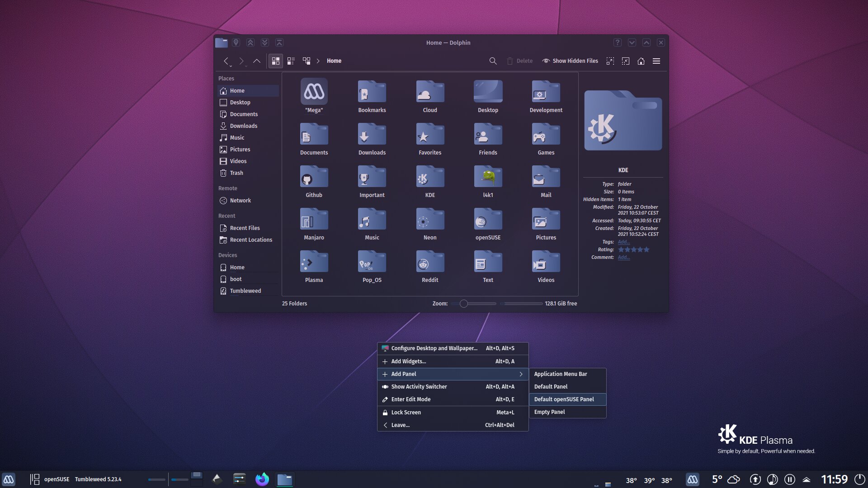Open Dolphin hamburger menu
This screenshot has width=868, height=488.
tap(656, 61)
